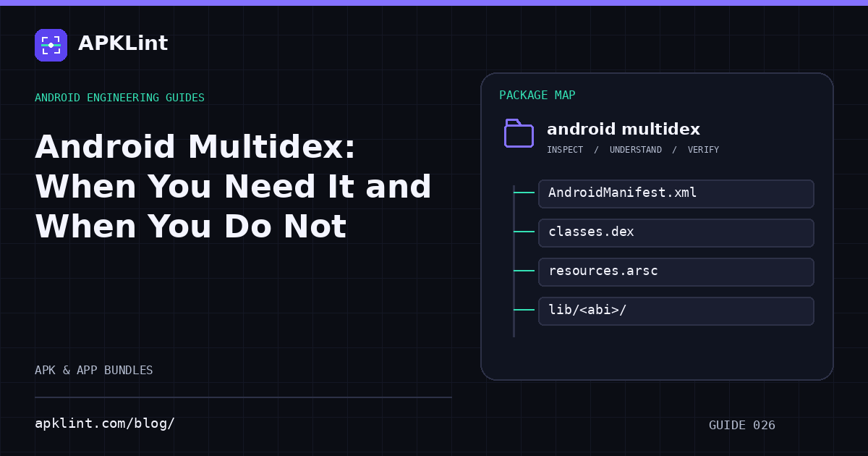The height and width of the screenshot is (456, 868).
Task: Click the INSPECT step label
Action: (565, 150)
